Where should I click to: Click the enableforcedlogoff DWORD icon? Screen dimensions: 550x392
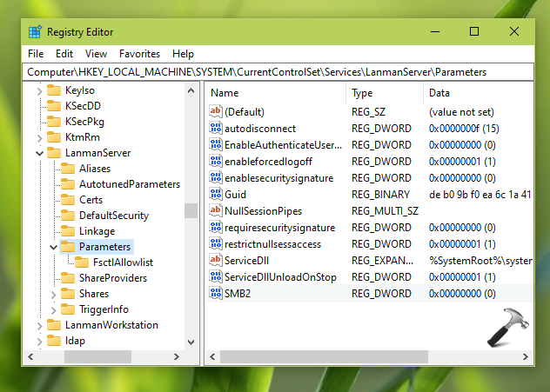coord(215,161)
